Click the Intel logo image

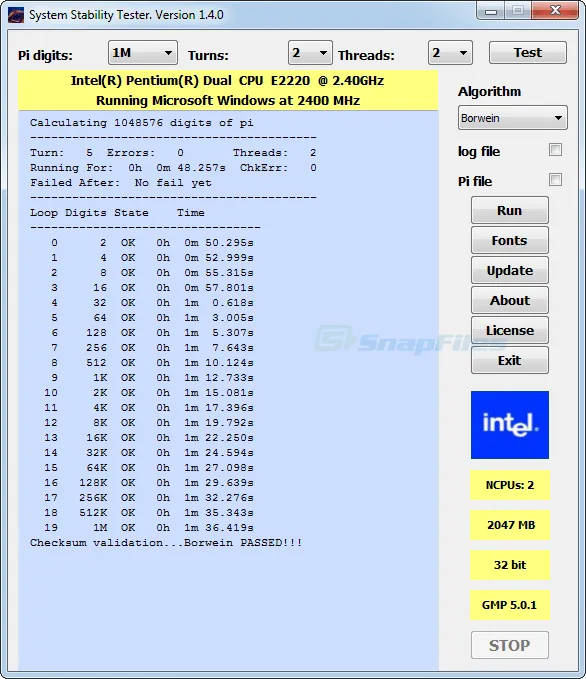510,425
